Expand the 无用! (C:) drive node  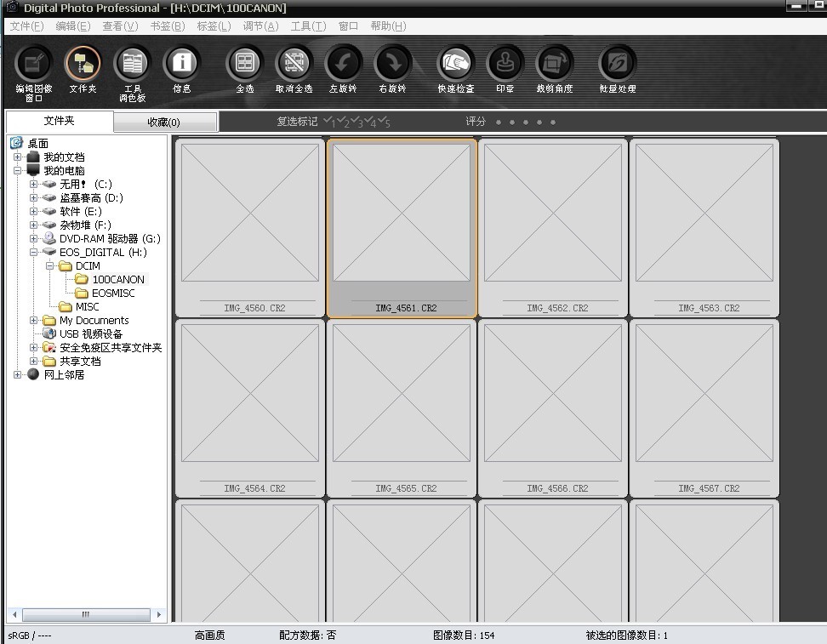click(x=34, y=185)
